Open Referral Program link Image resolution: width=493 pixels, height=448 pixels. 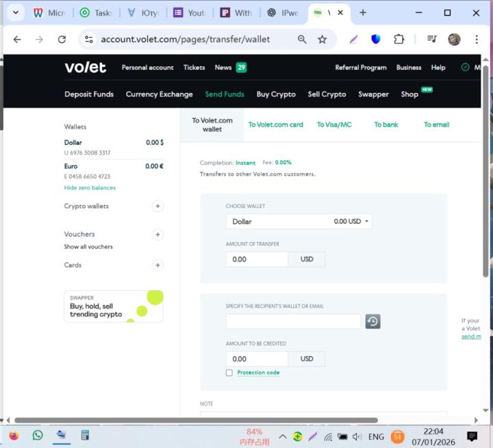361,68
